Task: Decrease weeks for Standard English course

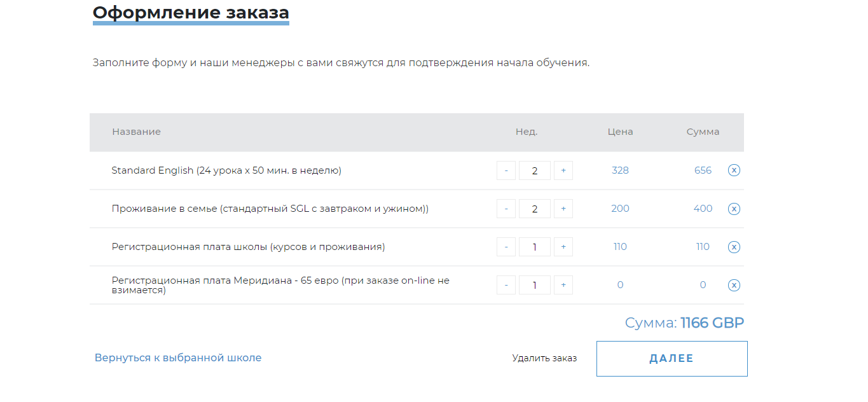Action: pos(506,170)
